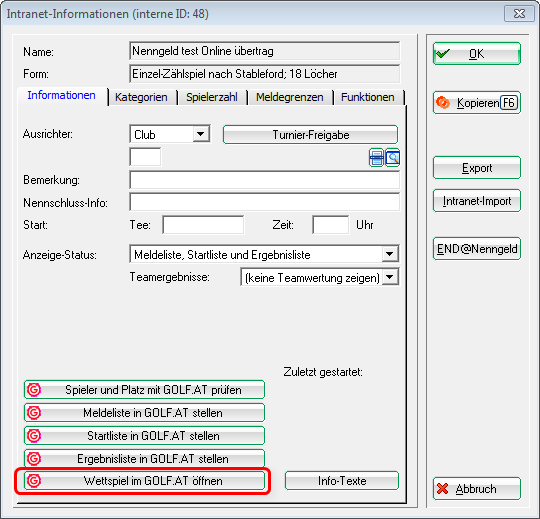Screen dimensions: 540x519
Task: Click Startliste in GOLF.AT stellen
Action: coord(144,436)
